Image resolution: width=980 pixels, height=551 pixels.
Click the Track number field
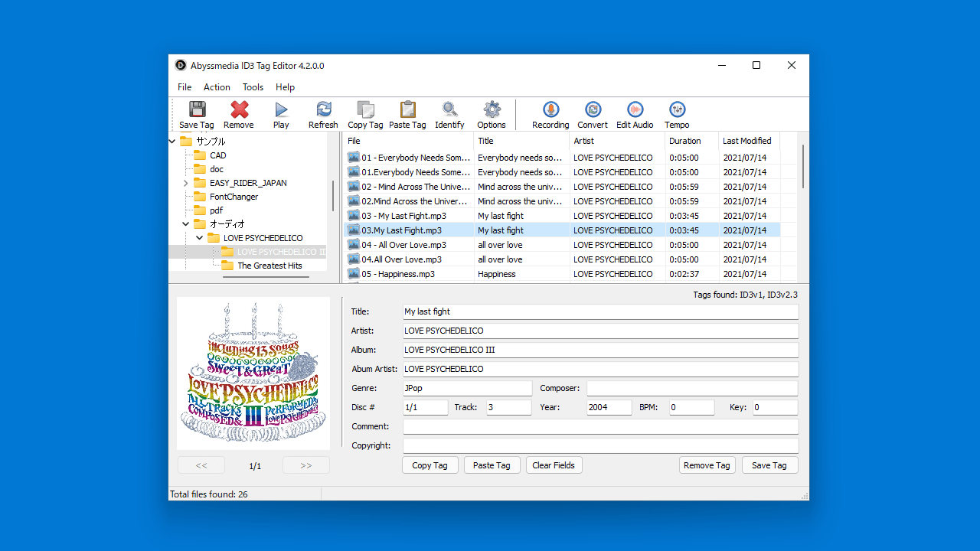[509, 407]
